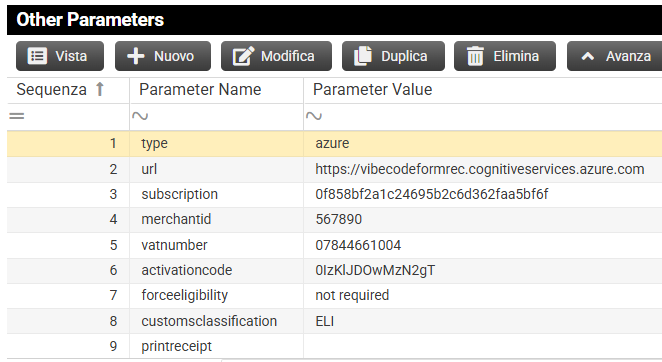This screenshot has width=662, height=362.
Task: Sort by Parameter Name column header
Action: [x=200, y=90]
